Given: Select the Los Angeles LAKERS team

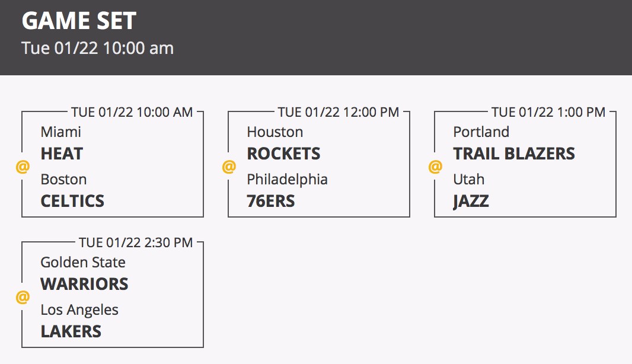Looking at the screenshot, I should pyautogui.click(x=79, y=321).
